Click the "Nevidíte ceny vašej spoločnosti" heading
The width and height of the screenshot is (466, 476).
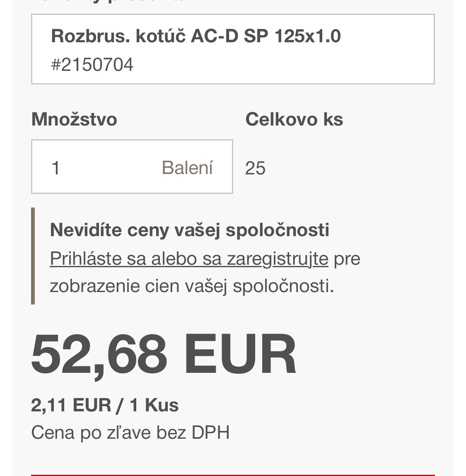point(189,230)
